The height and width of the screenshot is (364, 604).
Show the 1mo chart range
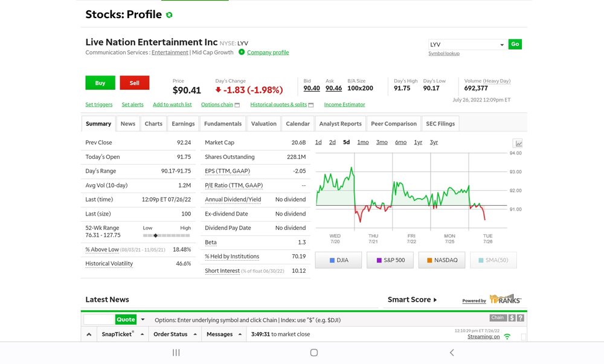click(363, 142)
